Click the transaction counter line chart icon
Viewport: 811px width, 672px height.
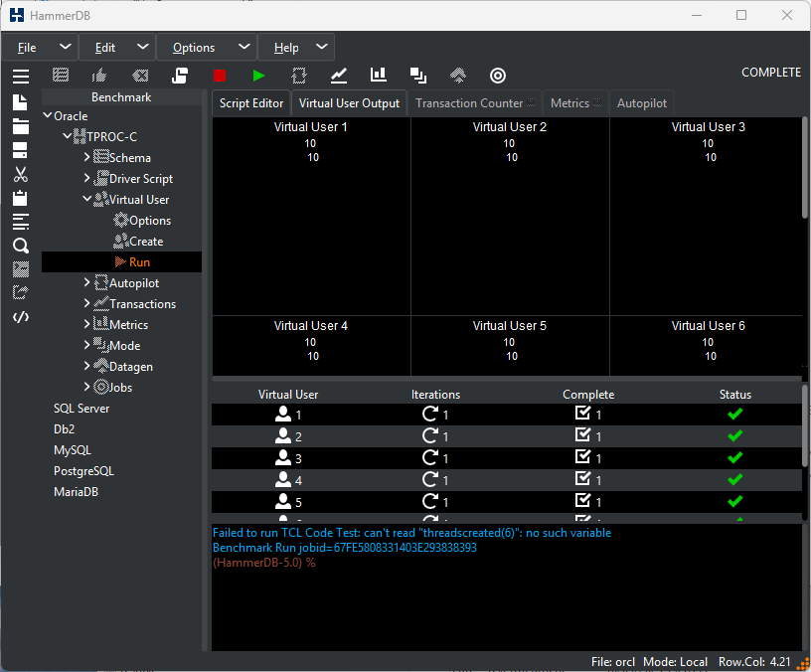coord(339,76)
